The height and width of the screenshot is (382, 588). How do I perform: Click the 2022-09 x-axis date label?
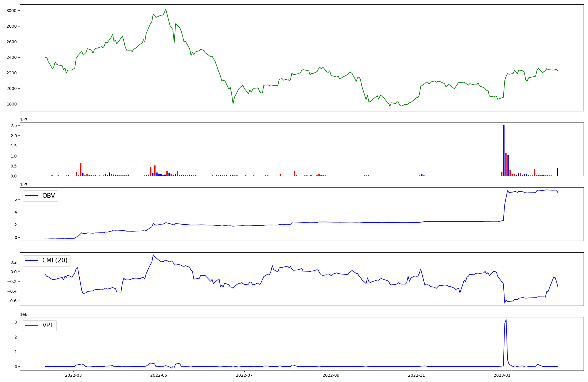tap(331, 375)
